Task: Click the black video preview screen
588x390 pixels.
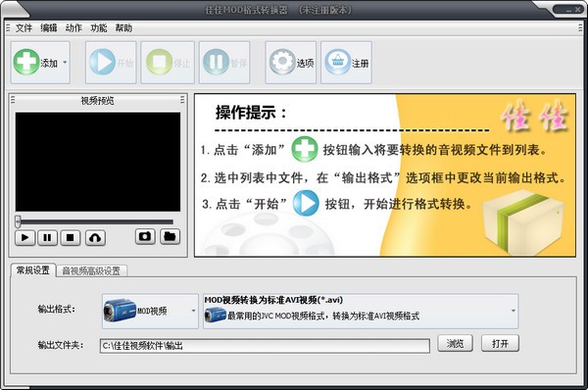Action: [97, 162]
